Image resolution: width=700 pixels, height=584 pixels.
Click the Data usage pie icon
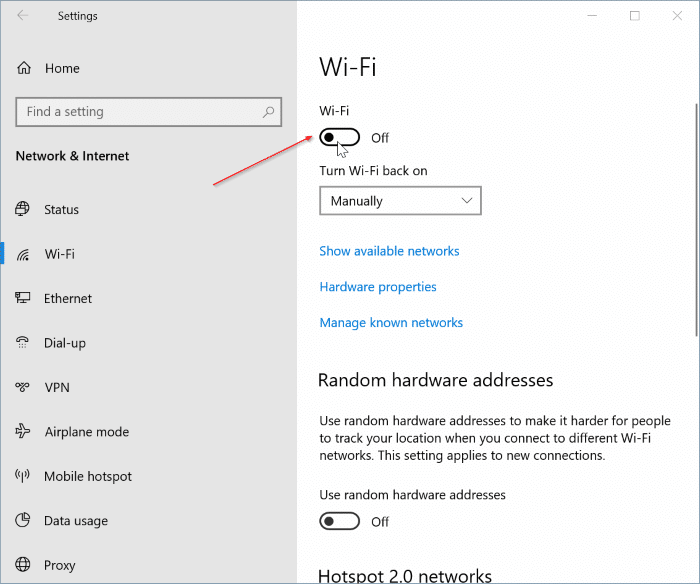(23, 520)
